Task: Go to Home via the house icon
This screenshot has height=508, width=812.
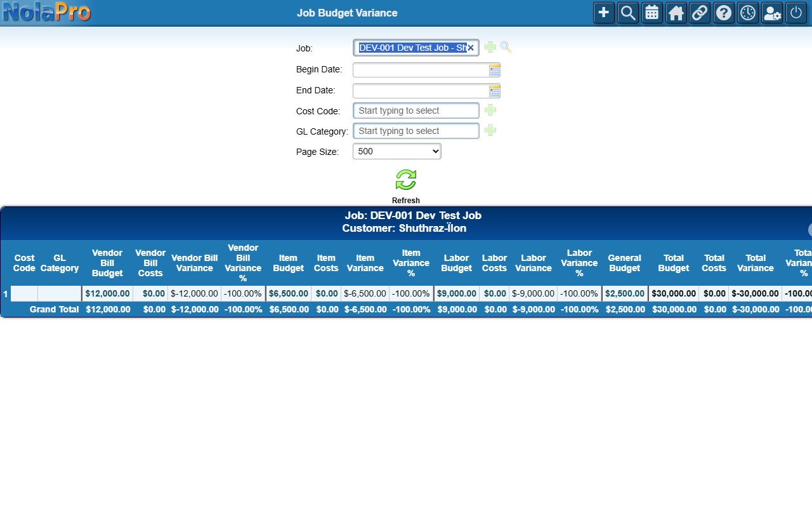Action: tap(676, 13)
